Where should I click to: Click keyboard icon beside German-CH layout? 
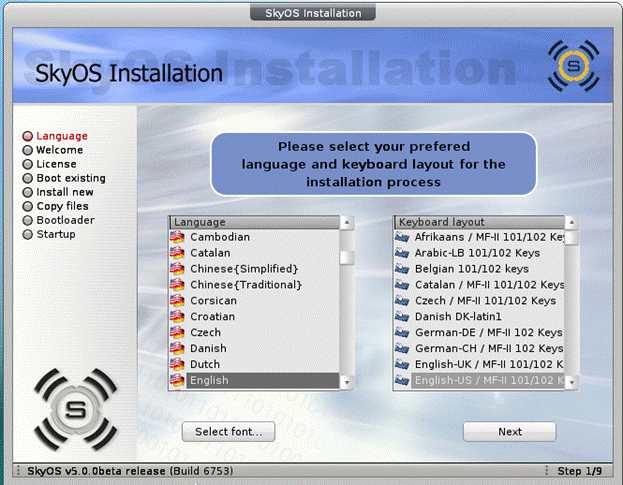(402, 348)
